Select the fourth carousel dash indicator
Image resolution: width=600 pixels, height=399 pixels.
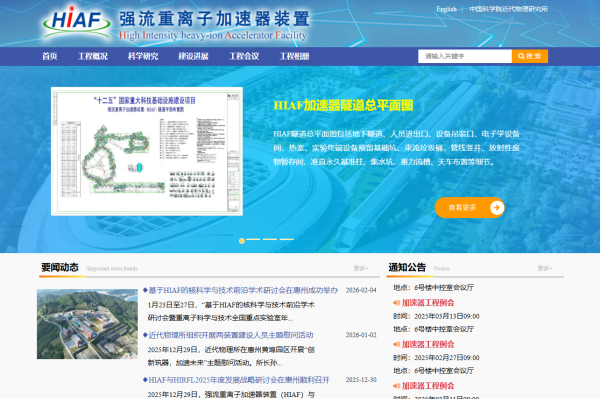point(287,239)
